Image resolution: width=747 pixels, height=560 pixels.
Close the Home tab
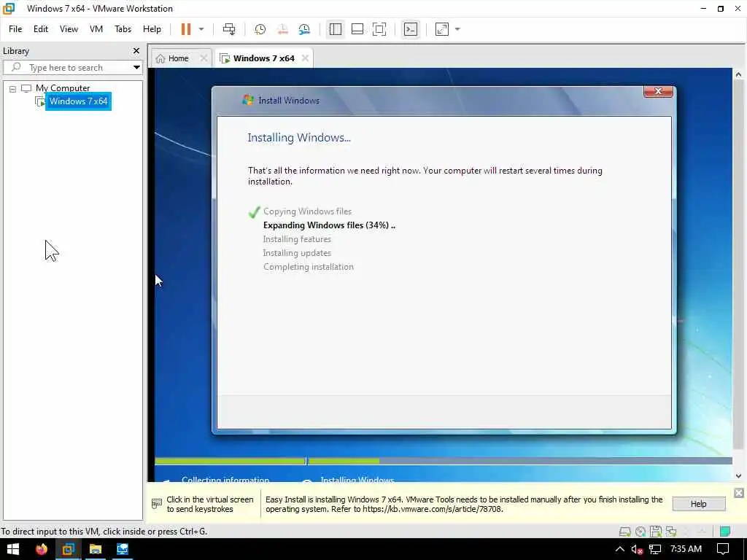pos(204,58)
